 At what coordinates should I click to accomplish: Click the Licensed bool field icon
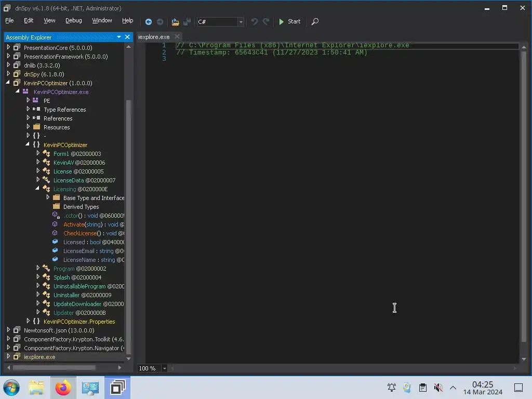click(55, 242)
